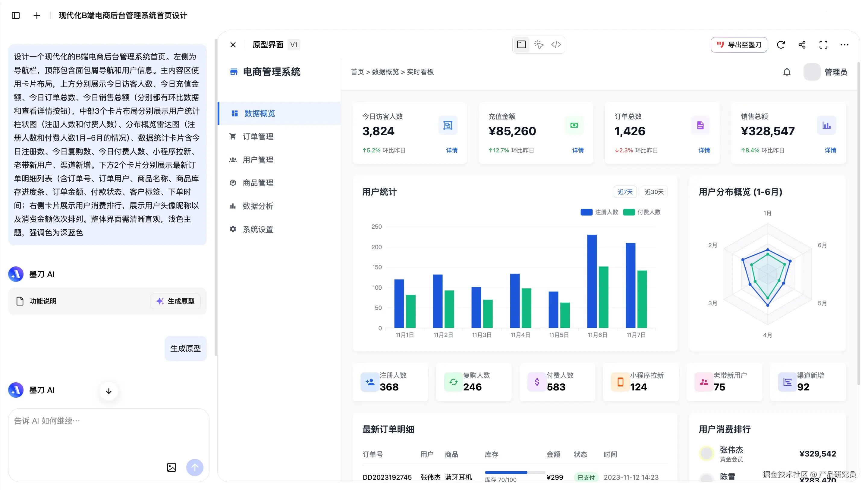Screen dimensions: 868x490
Task: Toggle the 近30天 time range
Action: click(654, 192)
